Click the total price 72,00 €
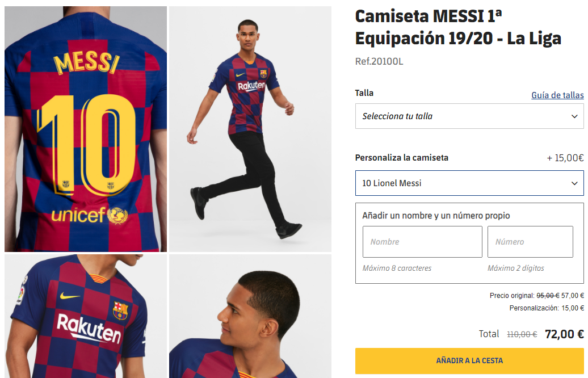The image size is (588, 378). click(x=564, y=334)
